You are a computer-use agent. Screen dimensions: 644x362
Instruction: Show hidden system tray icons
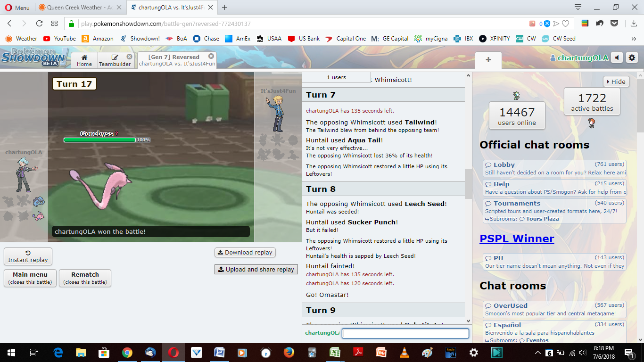tap(537, 353)
